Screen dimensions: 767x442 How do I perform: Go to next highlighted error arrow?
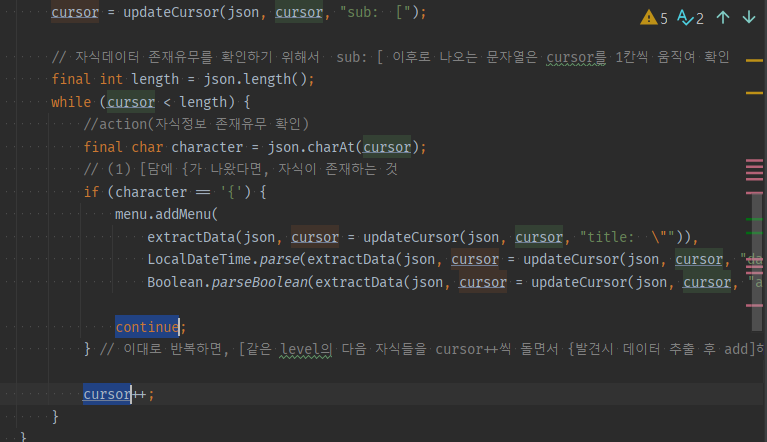pyautogui.click(x=749, y=18)
